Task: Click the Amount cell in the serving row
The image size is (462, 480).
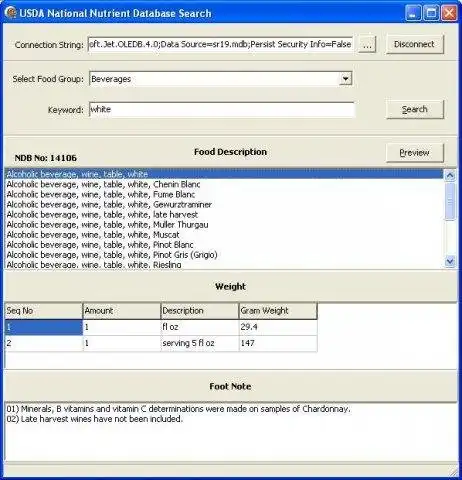Action: pos(122,343)
